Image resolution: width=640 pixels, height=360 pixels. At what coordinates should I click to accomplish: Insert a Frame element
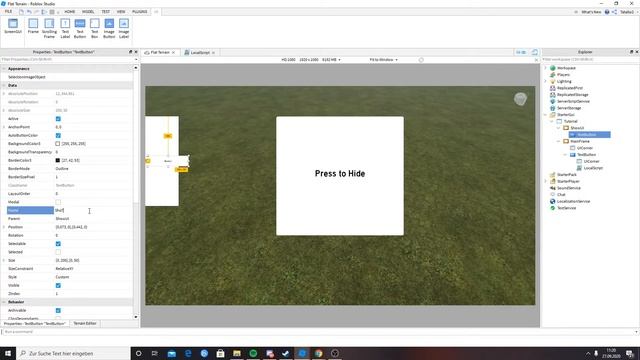point(33,27)
